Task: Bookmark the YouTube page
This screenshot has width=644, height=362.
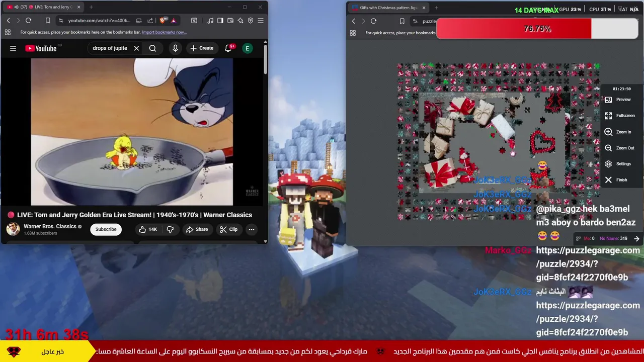Action: tap(48, 21)
